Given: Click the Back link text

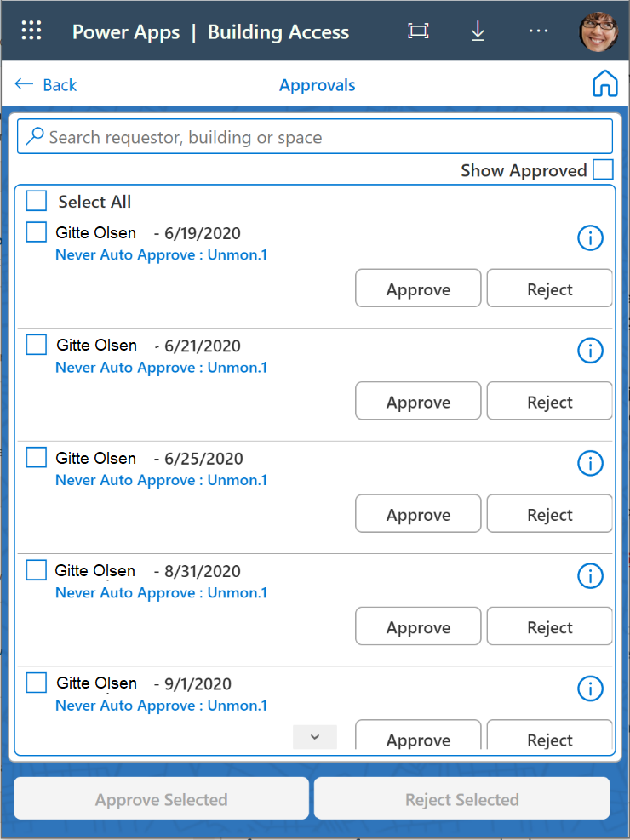Looking at the screenshot, I should pyautogui.click(x=60, y=84).
